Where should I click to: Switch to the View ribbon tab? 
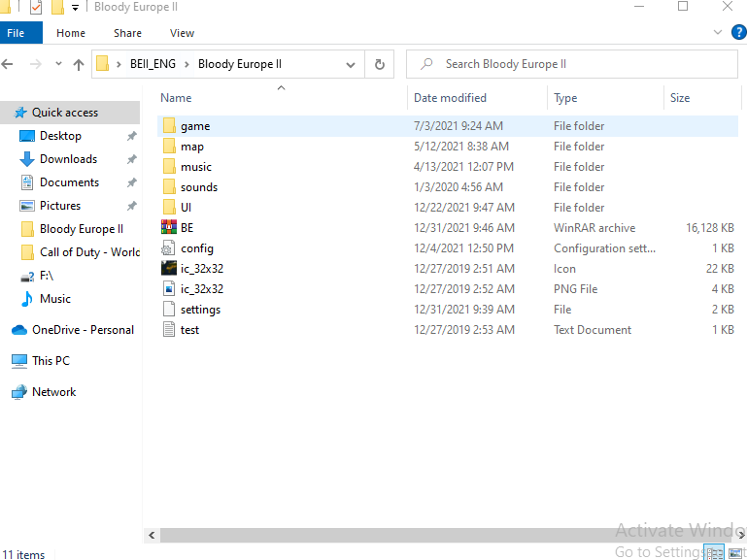coord(182,33)
